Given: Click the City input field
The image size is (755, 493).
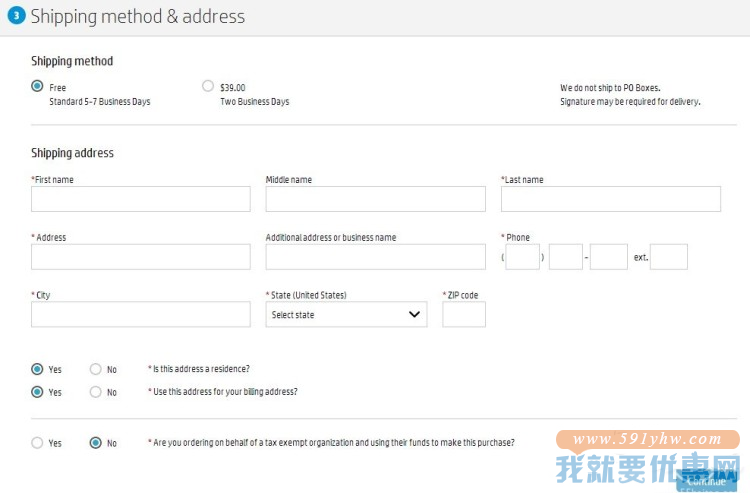Looking at the screenshot, I should click(x=141, y=314).
